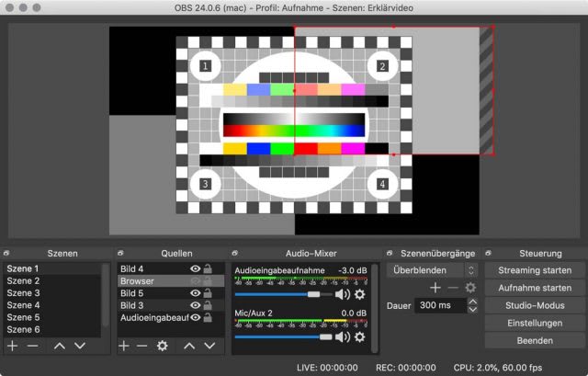Toggle lock on Bild 4 source

(x=208, y=268)
